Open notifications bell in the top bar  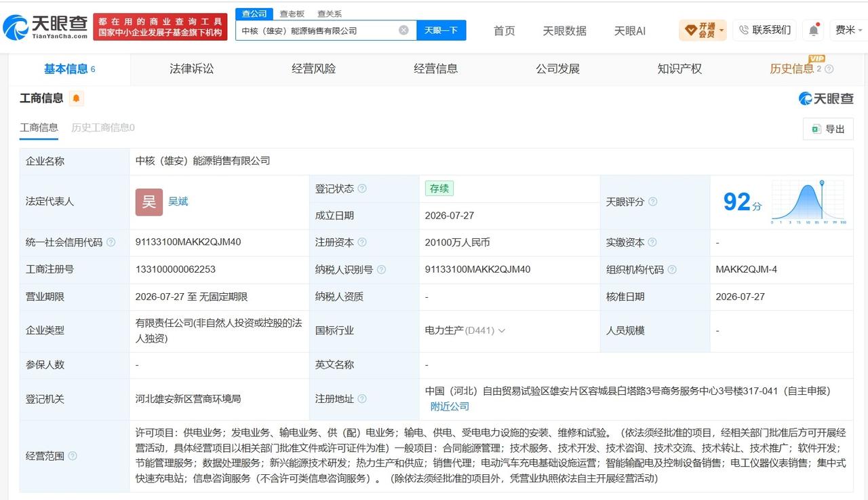click(814, 30)
